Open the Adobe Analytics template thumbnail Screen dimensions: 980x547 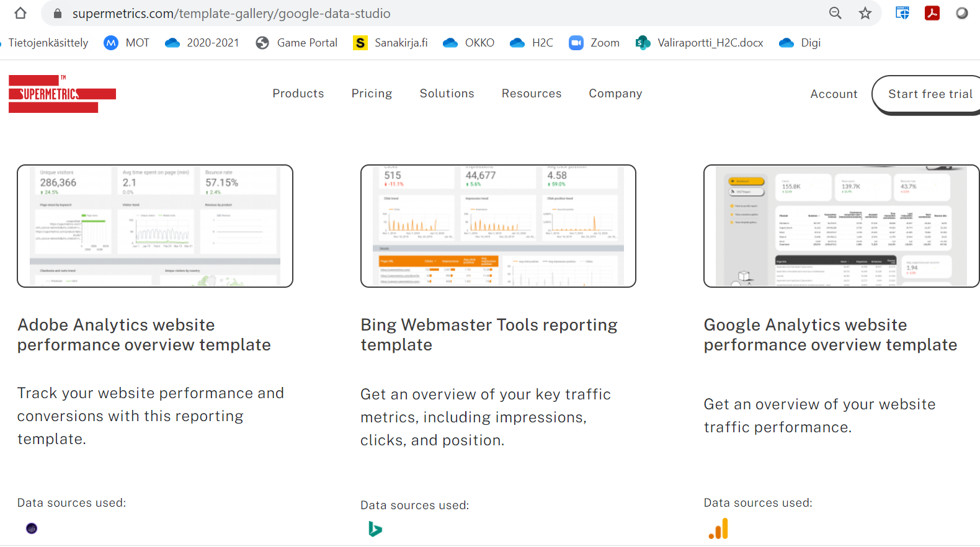pyautogui.click(x=155, y=226)
